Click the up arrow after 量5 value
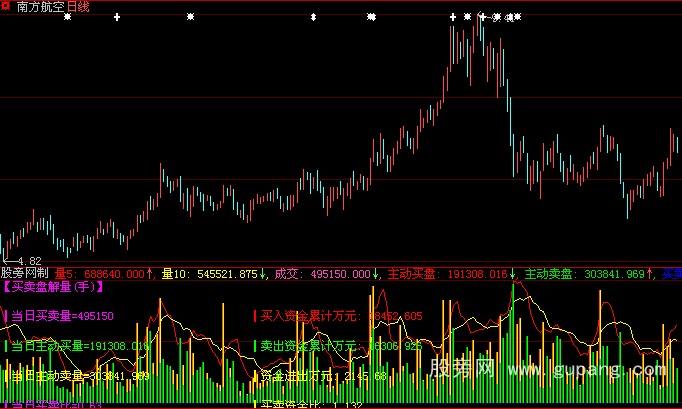682x409 pixels. pyautogui.click(x=150, y=274)
